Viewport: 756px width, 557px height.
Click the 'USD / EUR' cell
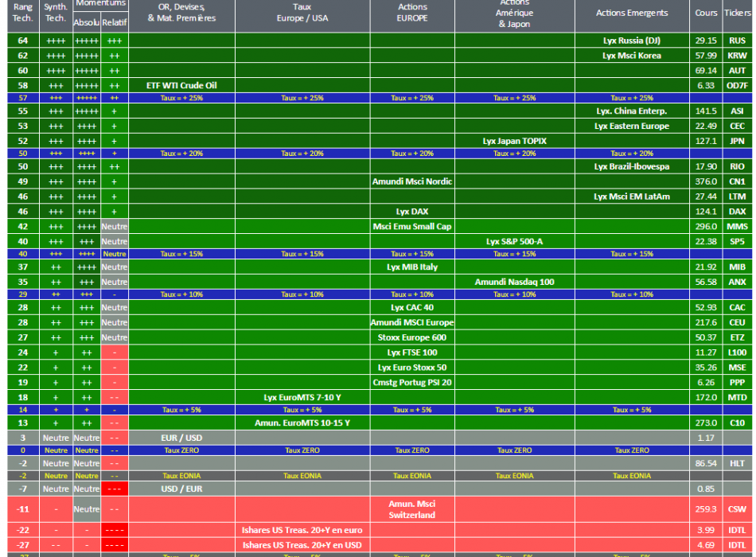(x=181, y=489)
